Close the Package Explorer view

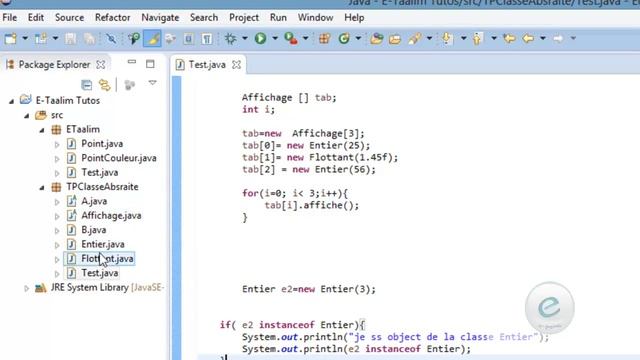click(x=100, y=64)
